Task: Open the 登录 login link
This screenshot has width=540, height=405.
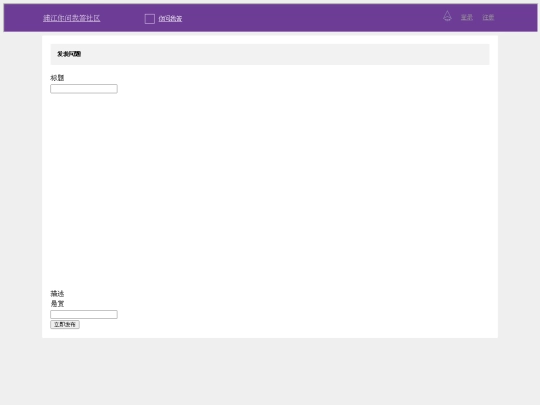Action: point(467,17)
